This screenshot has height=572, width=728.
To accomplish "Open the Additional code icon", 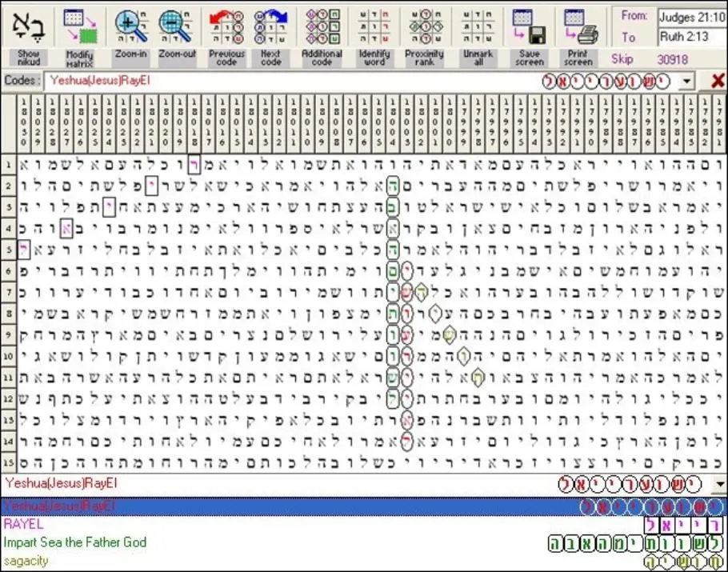I will [x=322, y=26].
